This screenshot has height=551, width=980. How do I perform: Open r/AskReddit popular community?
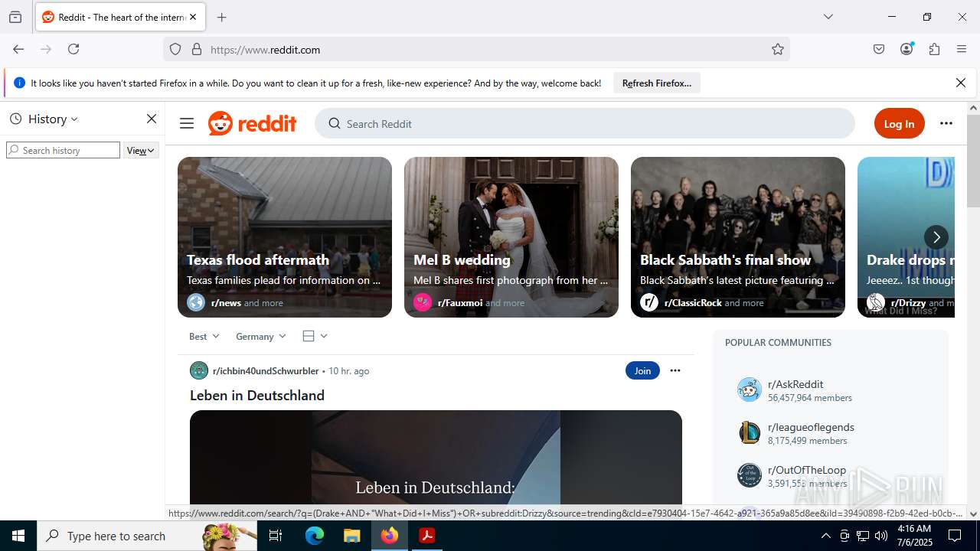click(795, 384)
